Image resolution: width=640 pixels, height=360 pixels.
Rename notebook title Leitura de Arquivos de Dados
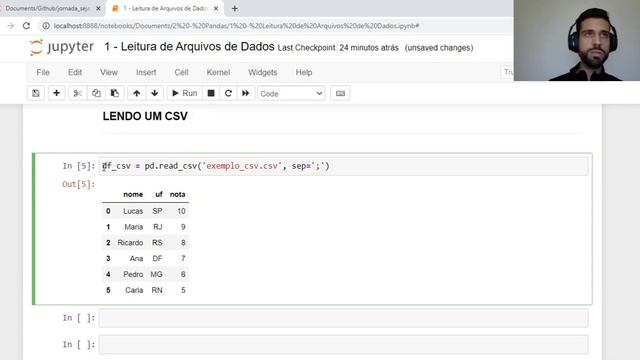(189, 47)
